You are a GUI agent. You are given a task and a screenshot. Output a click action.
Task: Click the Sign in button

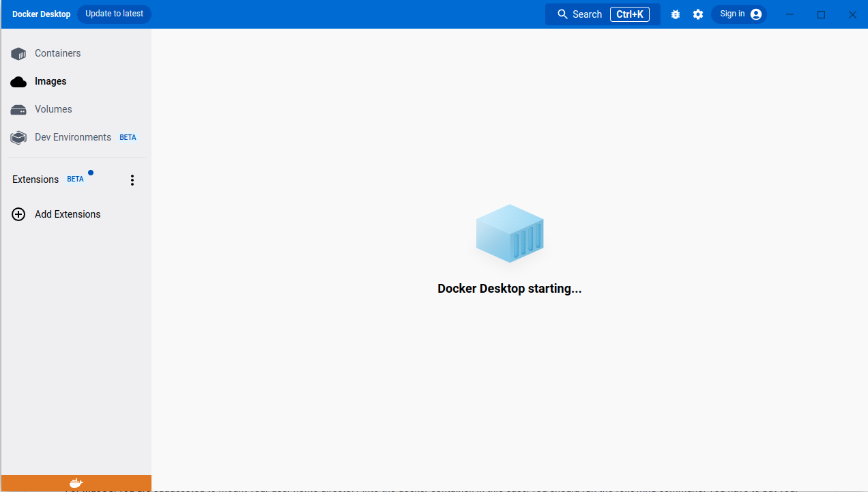739,14
